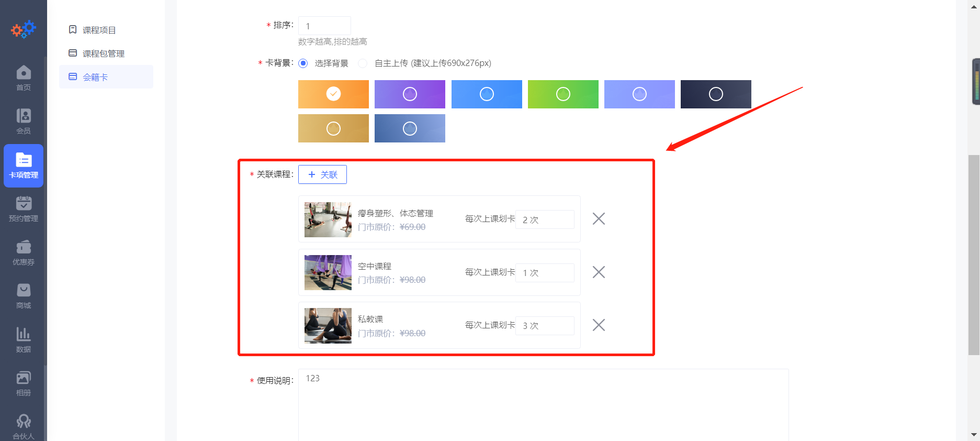Open the 会员 members section icon

coord(24,121)
